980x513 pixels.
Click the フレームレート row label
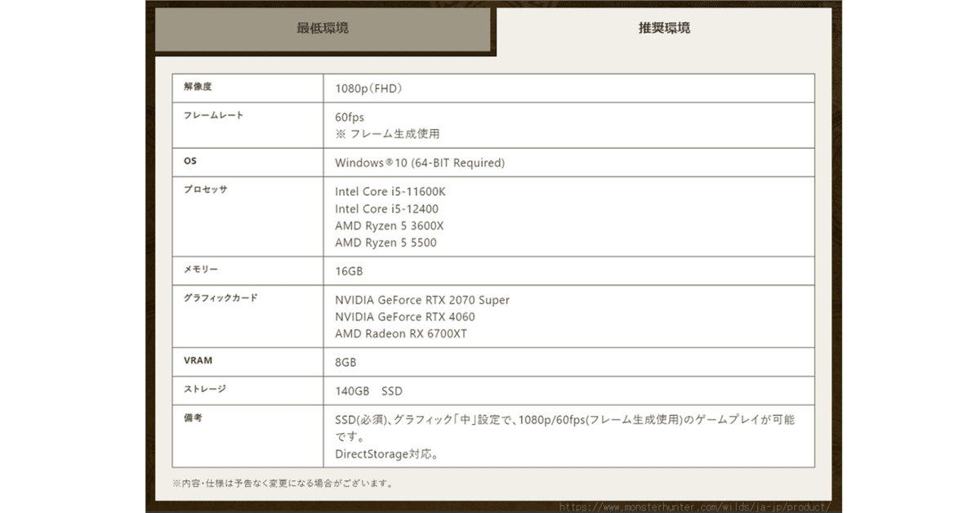pos(214,116)
